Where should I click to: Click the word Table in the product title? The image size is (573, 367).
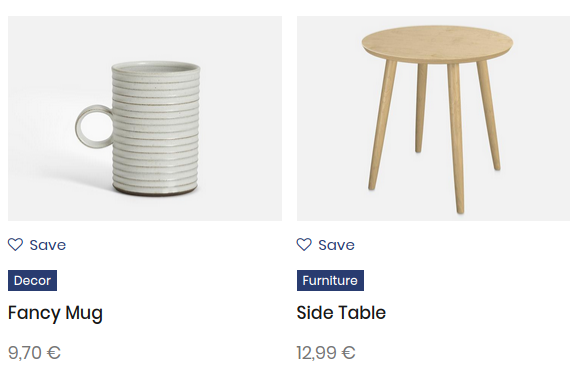coord(363,313)
